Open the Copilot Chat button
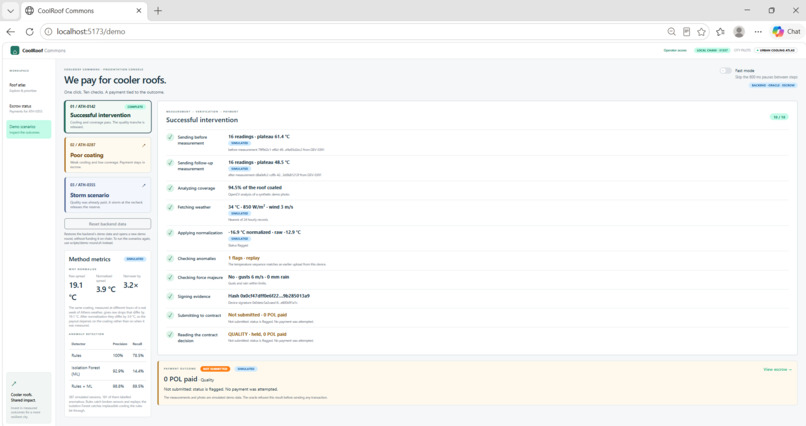The image size is (806, 426). click(786, 31)
